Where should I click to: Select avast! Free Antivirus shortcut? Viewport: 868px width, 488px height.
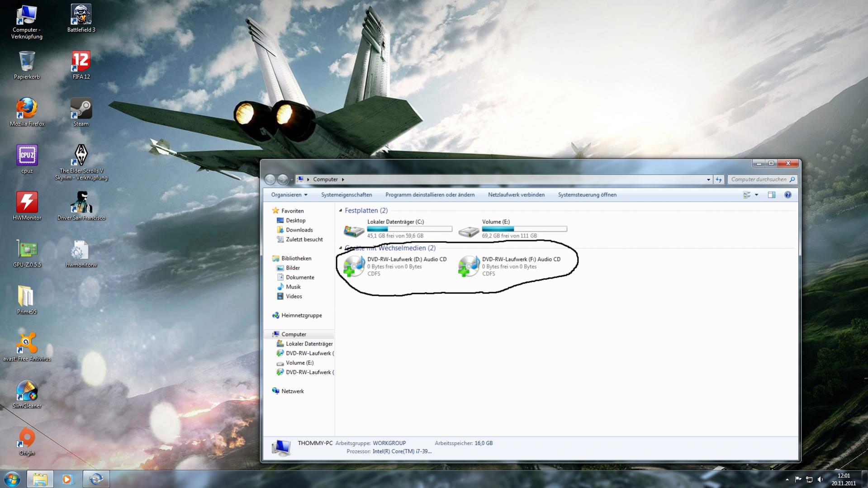[x=27, y=348]
